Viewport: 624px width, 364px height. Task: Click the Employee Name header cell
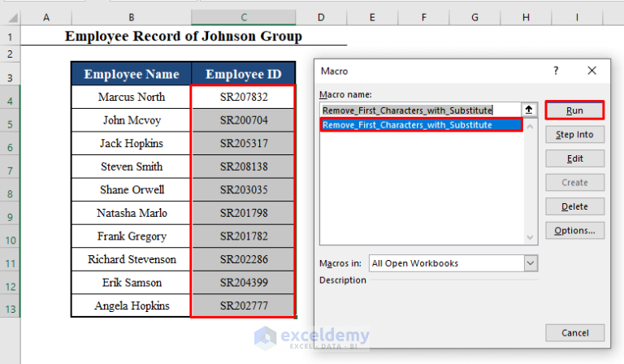click(132, 74)
